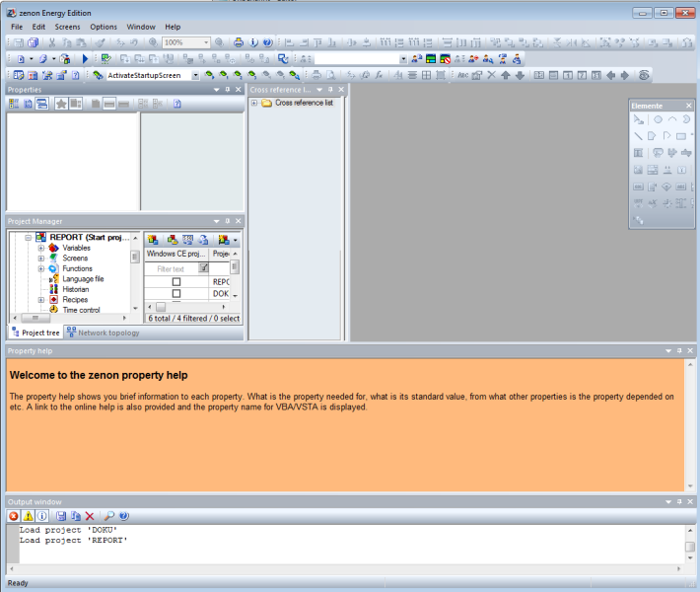Viewport: 700px width, 592px height.
Task: Click the project tree horizontal scrollbar thumb
Action: pyautogui.click(x=35, y=318)
